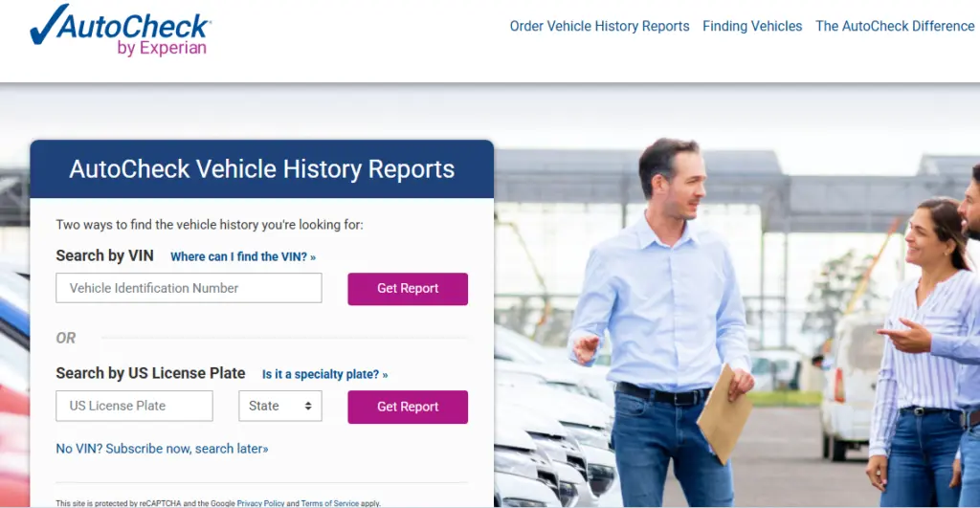Open the 'Is it a specialty plate?' link

325,374
